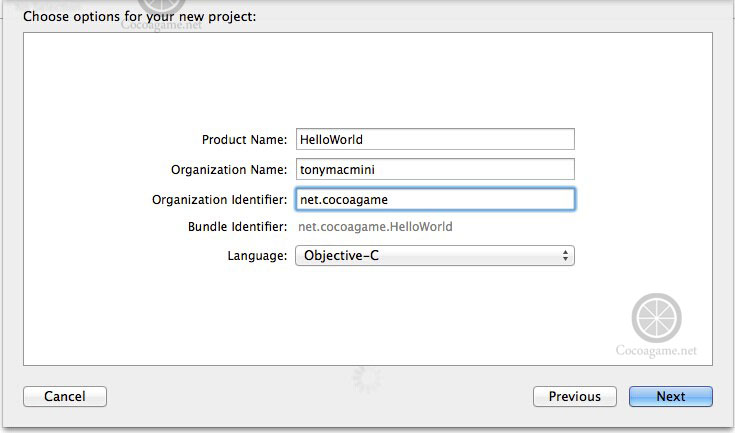
Task: Click the Organization Identifier label
Action: [219, 200]
